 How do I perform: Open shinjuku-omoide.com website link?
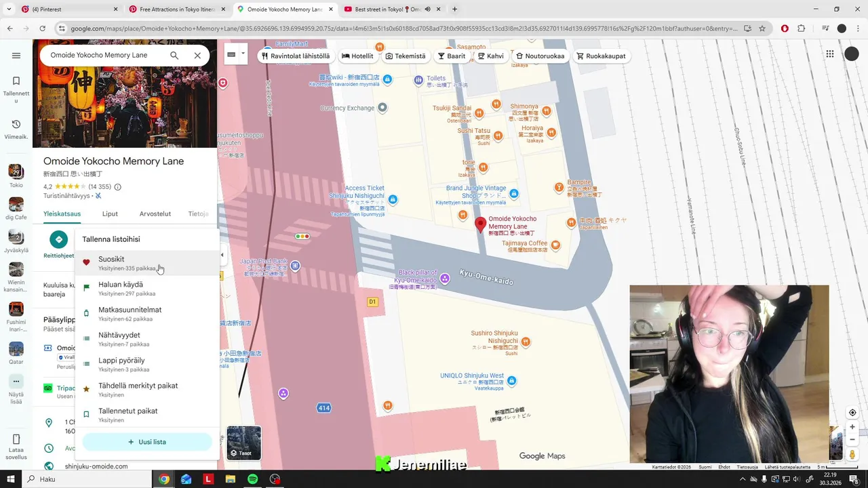[96, 466]
